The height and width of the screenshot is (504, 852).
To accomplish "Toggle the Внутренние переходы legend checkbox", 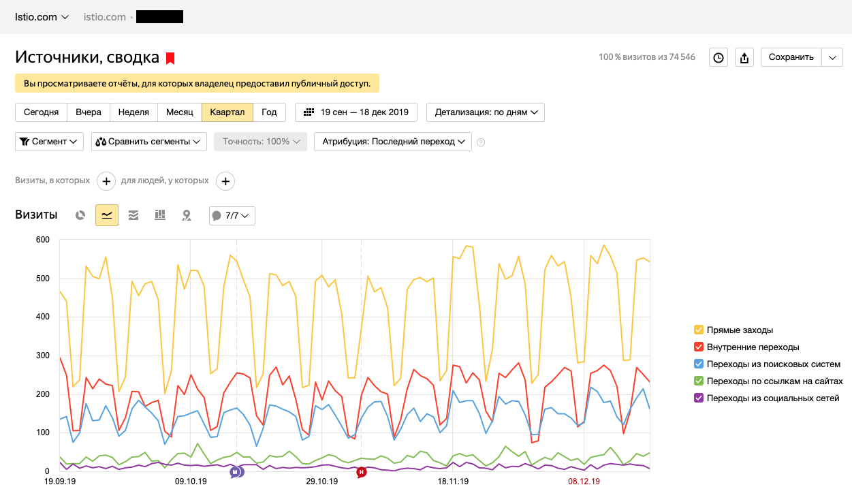I will click(x=698, y=347).
